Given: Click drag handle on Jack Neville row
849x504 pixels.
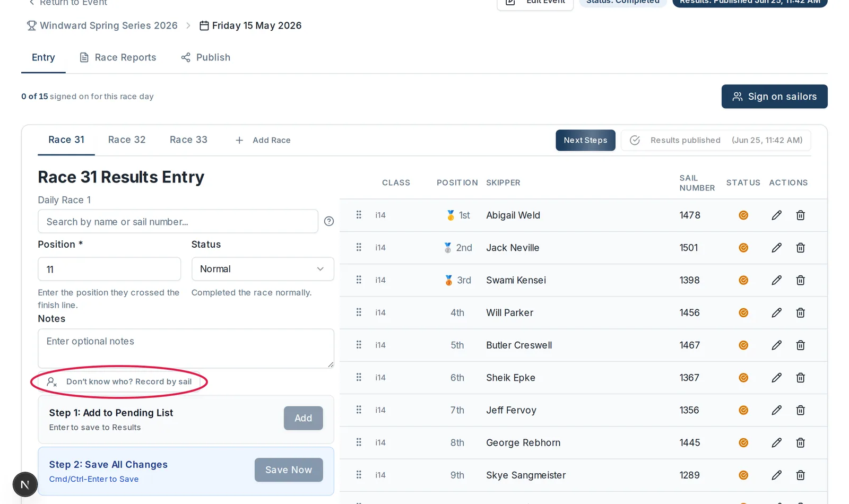Looking at the screenshot, I should click(x=359, y=247).
